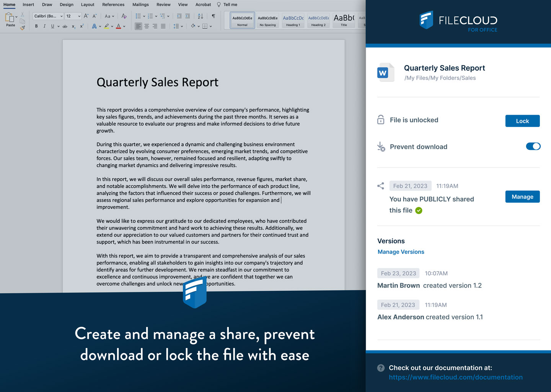
Task: Click the red font color swatch
Action: coord(119,26)
